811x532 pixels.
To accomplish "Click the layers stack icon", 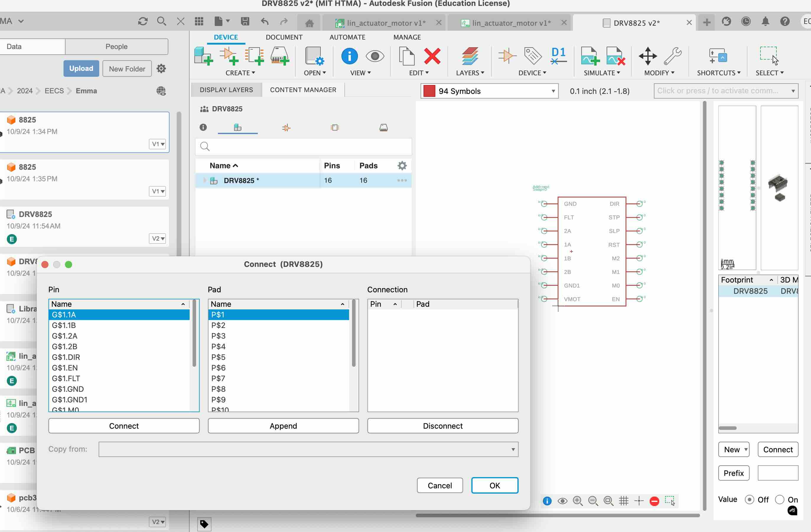I will [470, 56].
